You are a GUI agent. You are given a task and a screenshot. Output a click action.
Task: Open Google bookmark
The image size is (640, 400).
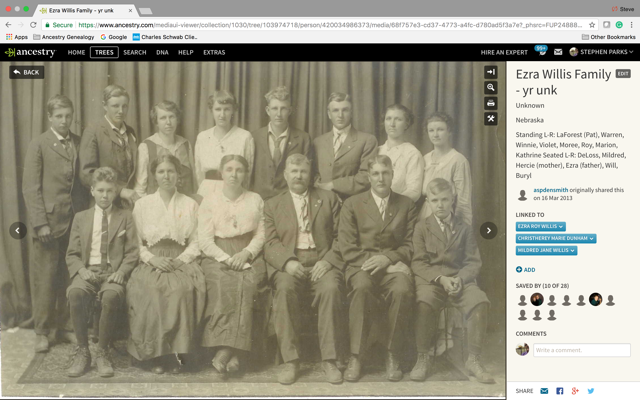pos(114,37)
